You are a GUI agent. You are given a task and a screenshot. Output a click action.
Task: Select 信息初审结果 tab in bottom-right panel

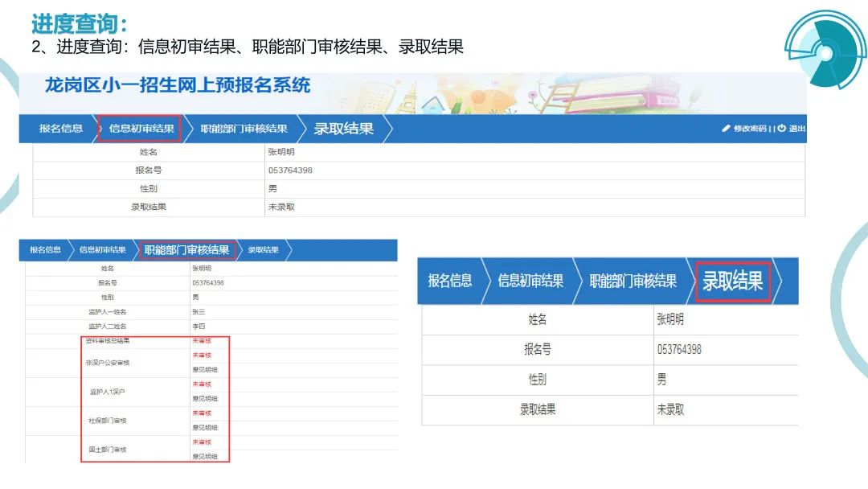point(530,281)
